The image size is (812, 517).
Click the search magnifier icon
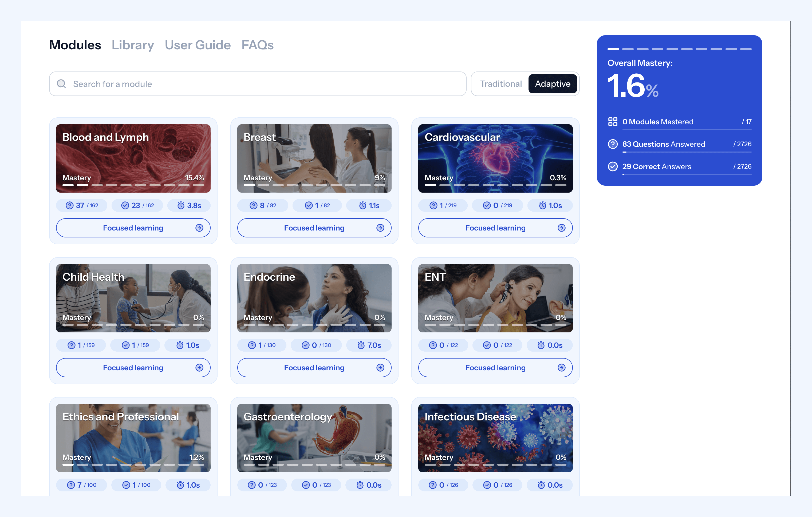tap(61, 83)
